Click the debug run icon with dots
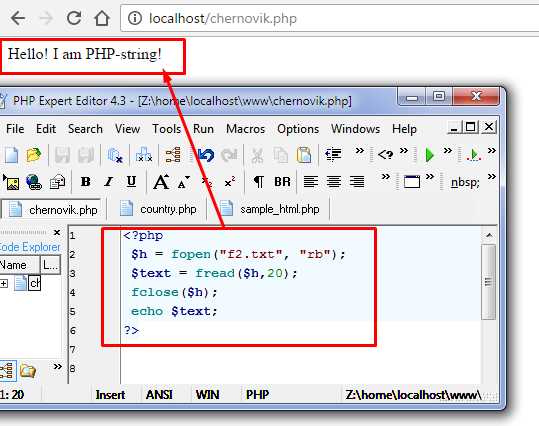This screenshot has width=539, height=426. [473, 155]
